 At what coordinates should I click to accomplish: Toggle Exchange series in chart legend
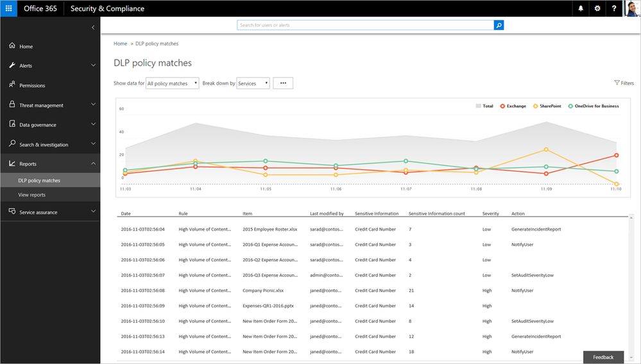[x=513, y=106]
